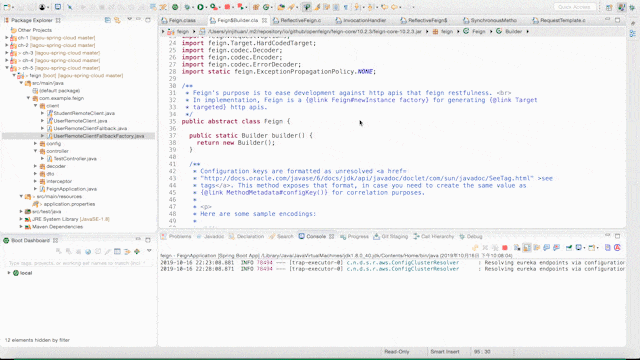Click the Run green play toolbar icon
Screen dimensions: 640x360
[x=200, y=7]
